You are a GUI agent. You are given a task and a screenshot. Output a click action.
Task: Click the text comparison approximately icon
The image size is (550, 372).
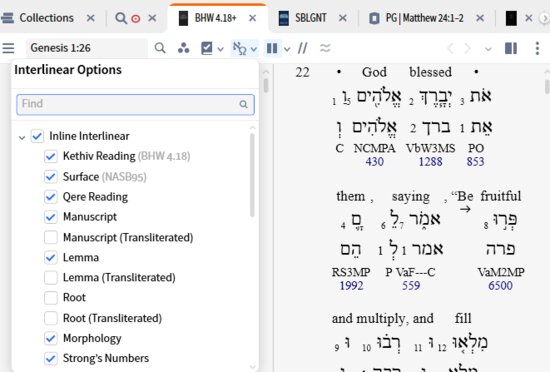[325, 48]
